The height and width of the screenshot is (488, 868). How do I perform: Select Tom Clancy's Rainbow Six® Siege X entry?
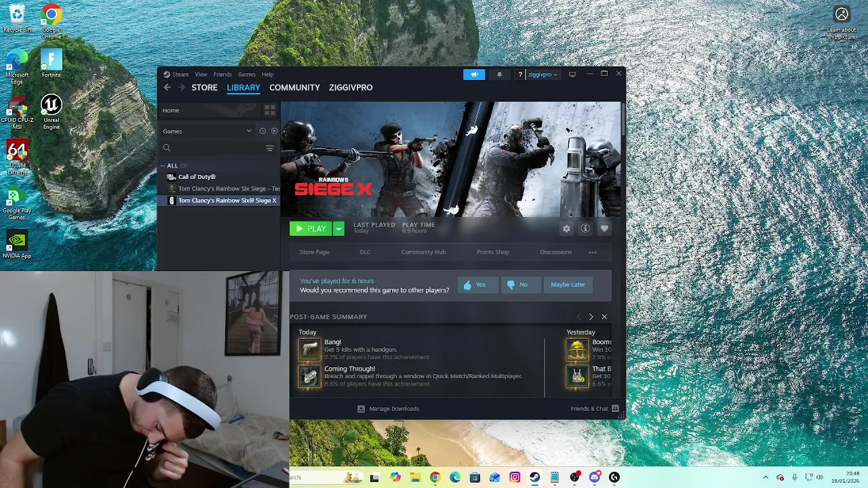click(x=218, y=201)
